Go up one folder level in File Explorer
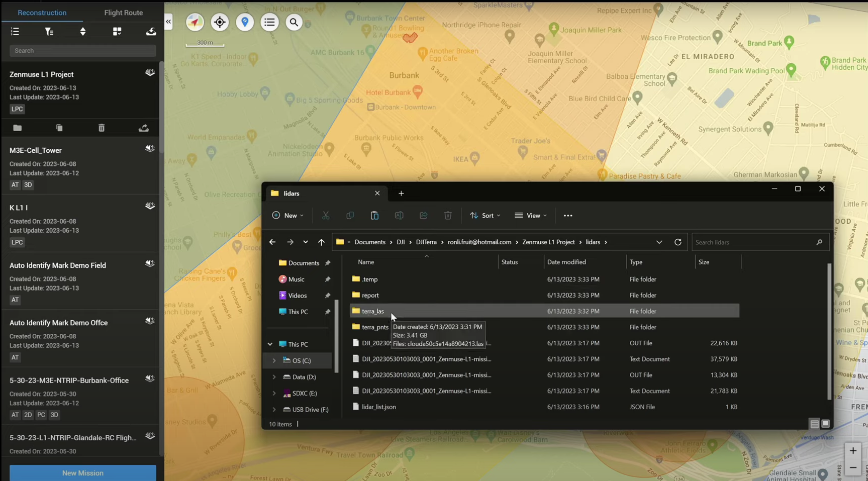 tap(321, 242)
